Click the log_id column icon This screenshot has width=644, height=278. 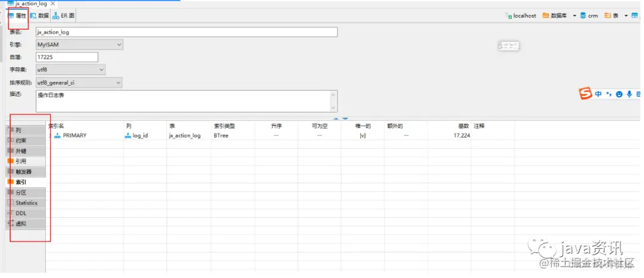[x=128, y=135]
